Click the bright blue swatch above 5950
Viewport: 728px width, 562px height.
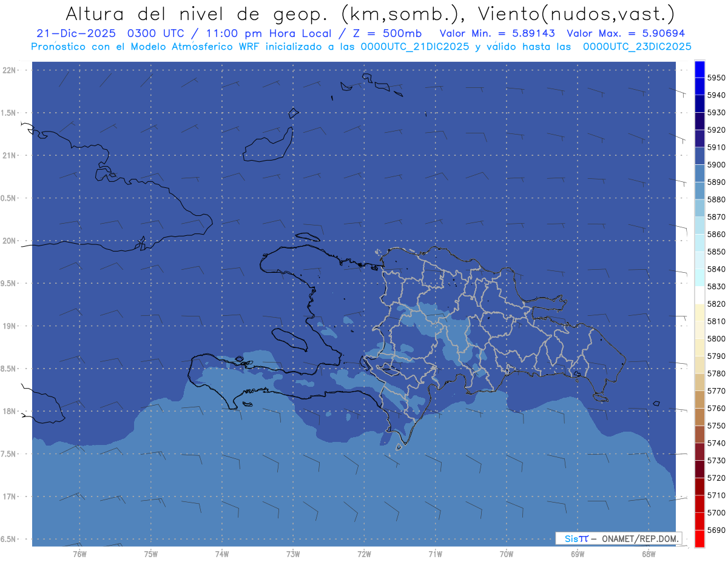tap(699, 69)
